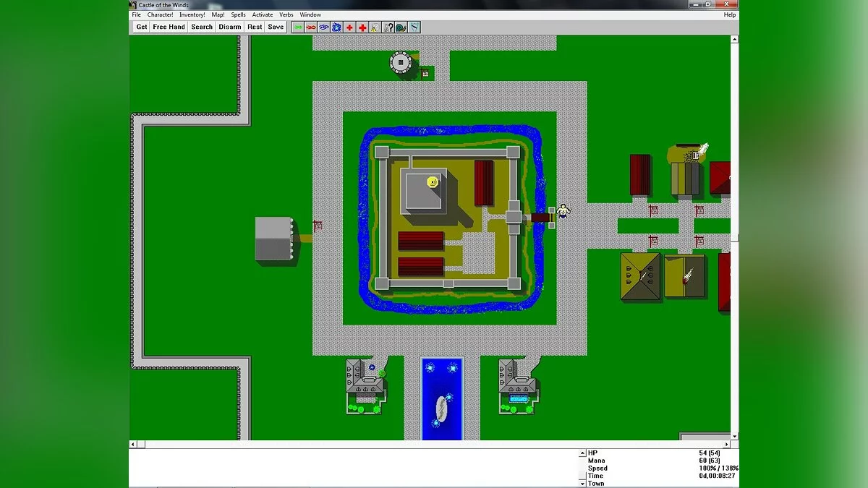Click the snail slow spell icon
Image resolution: width=868 pixels, height=488 pixels.
[401, 27]
